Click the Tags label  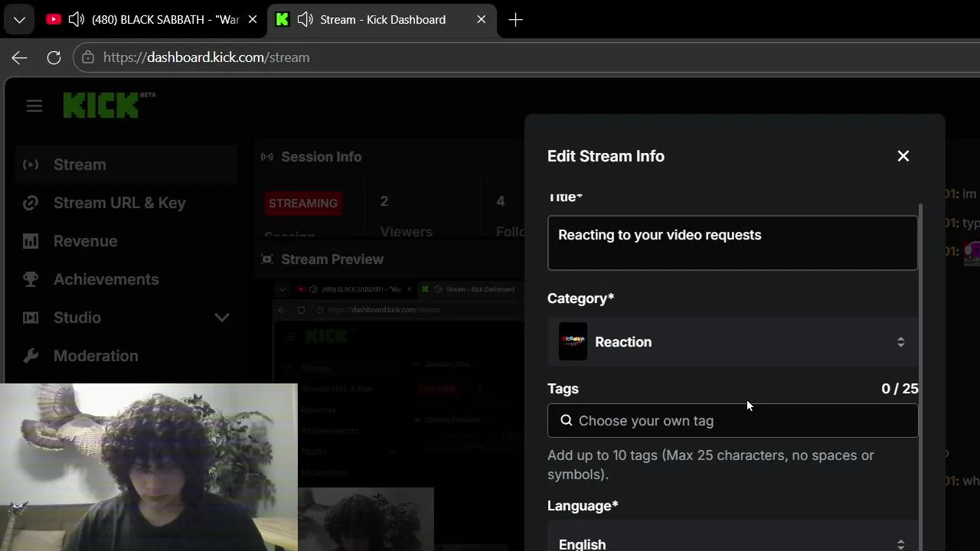[563, 389]
